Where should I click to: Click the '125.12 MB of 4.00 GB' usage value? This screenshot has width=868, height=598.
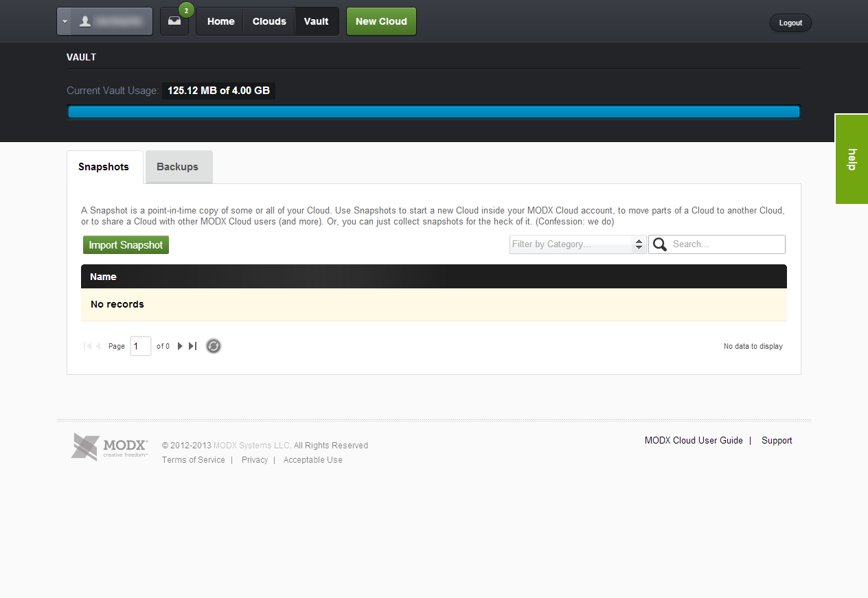(x=218, y=91)
